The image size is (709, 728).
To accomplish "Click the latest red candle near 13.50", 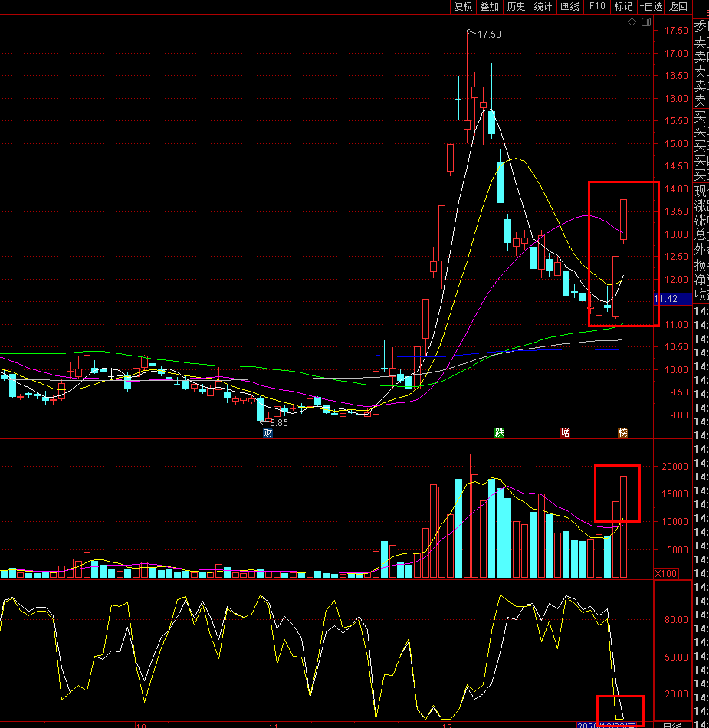I will click(623, 220).
